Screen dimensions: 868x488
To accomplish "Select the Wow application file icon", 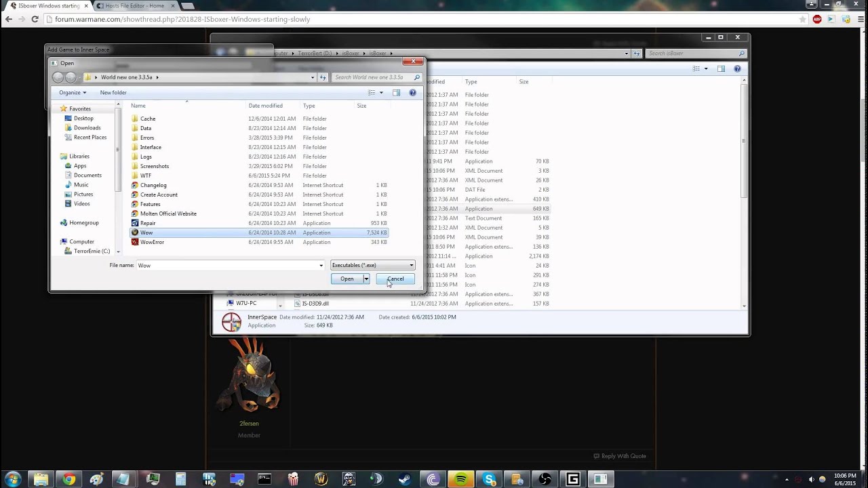I will pos(135,232).
